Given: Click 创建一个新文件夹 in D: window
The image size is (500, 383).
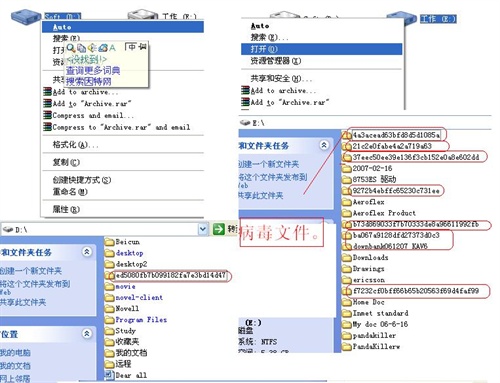Looking at the screenshot, I should tap(31, 271).
